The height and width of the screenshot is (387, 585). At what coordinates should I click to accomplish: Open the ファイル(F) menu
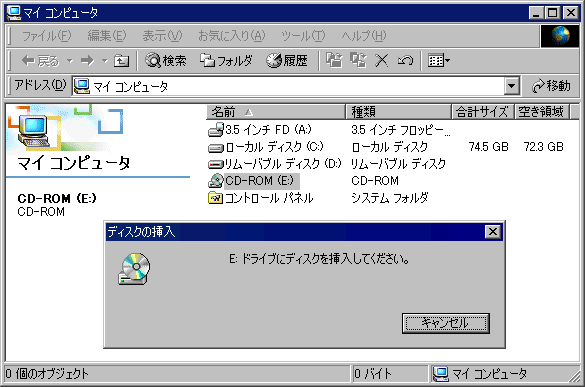(x=46, y=36)
